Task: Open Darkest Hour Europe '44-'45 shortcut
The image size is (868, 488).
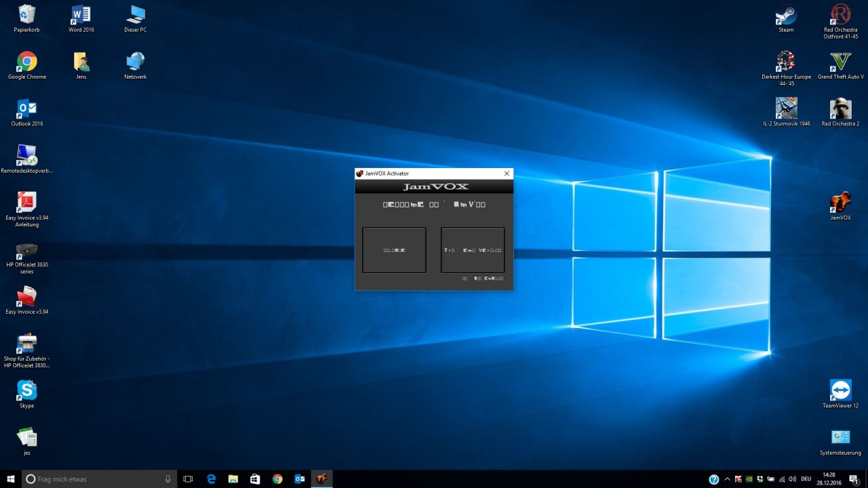Action: coord(786,68)
